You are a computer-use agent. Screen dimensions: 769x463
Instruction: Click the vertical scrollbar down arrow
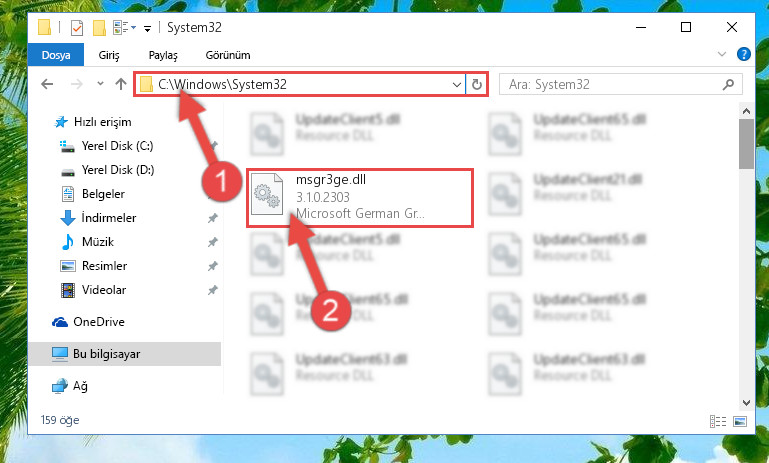coord(746,403)
